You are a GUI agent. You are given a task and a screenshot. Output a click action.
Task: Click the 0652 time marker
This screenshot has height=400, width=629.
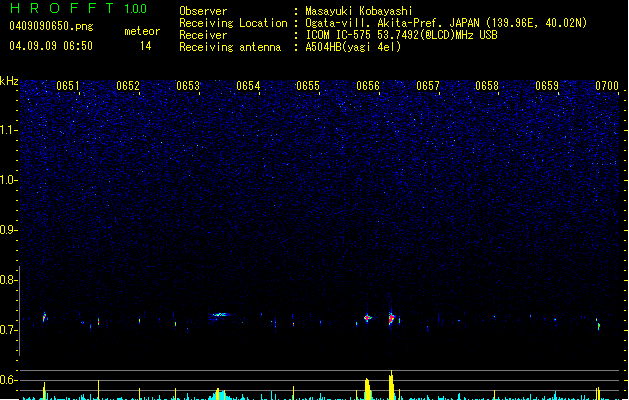(128, 85)
